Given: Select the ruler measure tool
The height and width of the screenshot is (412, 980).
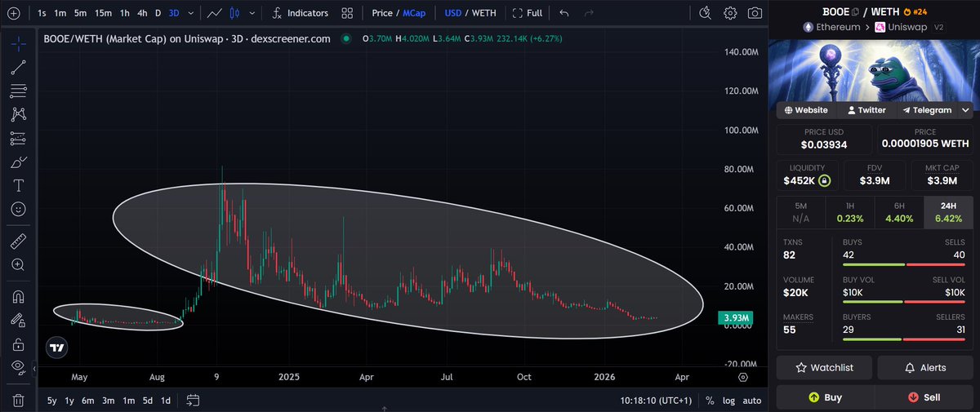Looking at the screenshot, I should click(18, 241).
